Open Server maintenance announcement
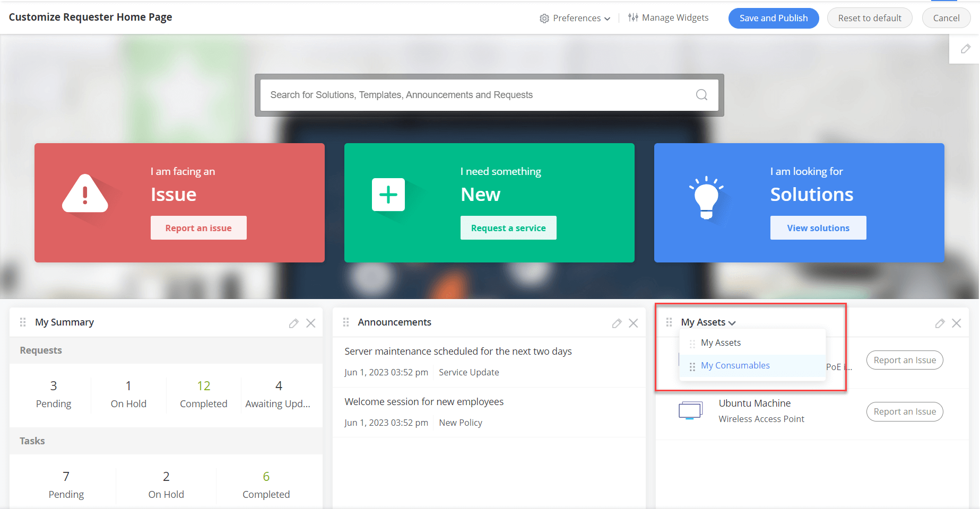Screen dimensions: 980x509 pos(458,352)
